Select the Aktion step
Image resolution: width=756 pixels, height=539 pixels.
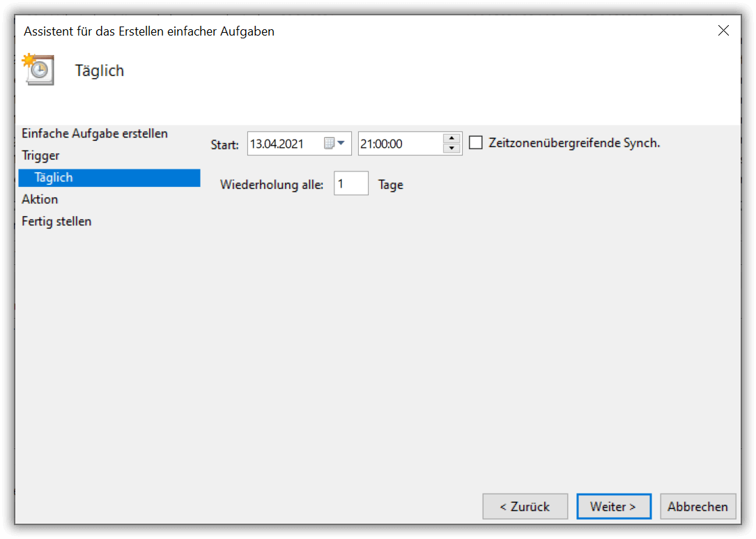coord(40,199)
